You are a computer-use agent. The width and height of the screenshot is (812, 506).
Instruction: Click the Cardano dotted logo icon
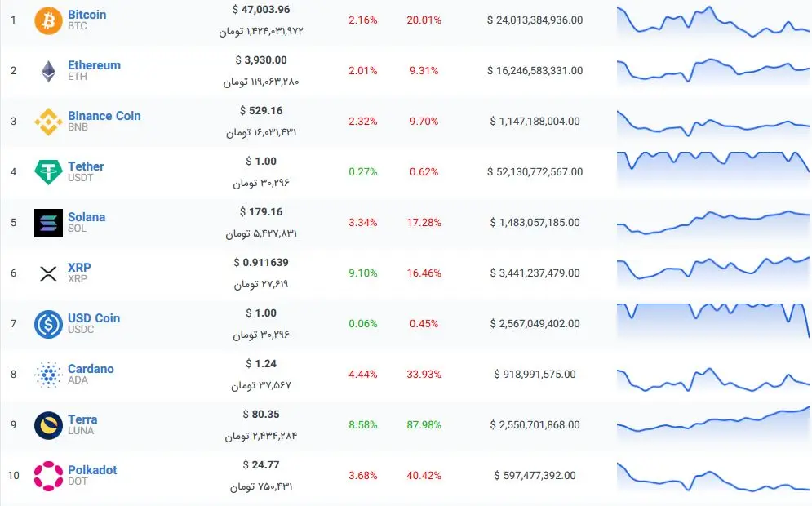coord(48,375)
